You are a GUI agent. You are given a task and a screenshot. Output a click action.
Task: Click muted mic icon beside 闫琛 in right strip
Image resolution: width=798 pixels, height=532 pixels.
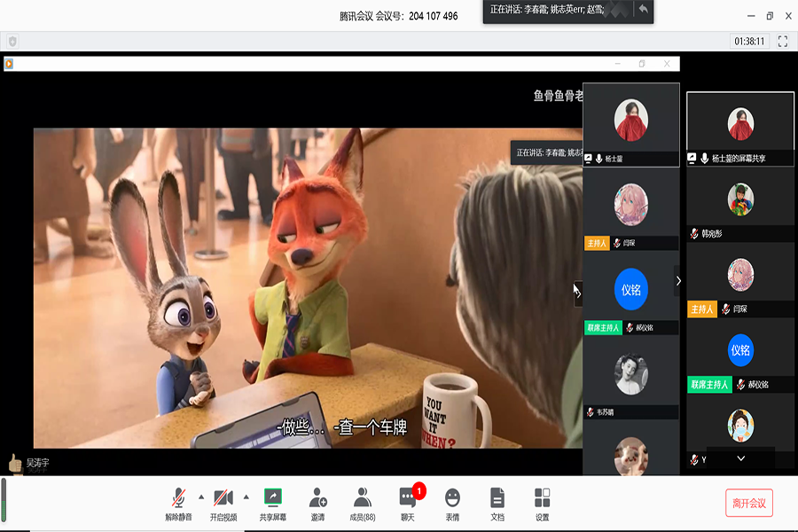tap(725, 309)
